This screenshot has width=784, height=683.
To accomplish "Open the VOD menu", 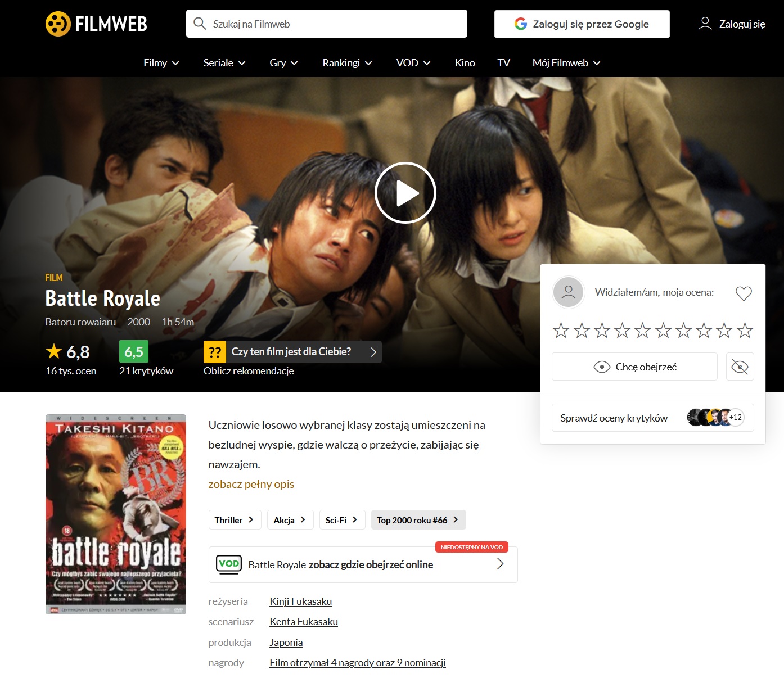I will (x=413, y=63).
